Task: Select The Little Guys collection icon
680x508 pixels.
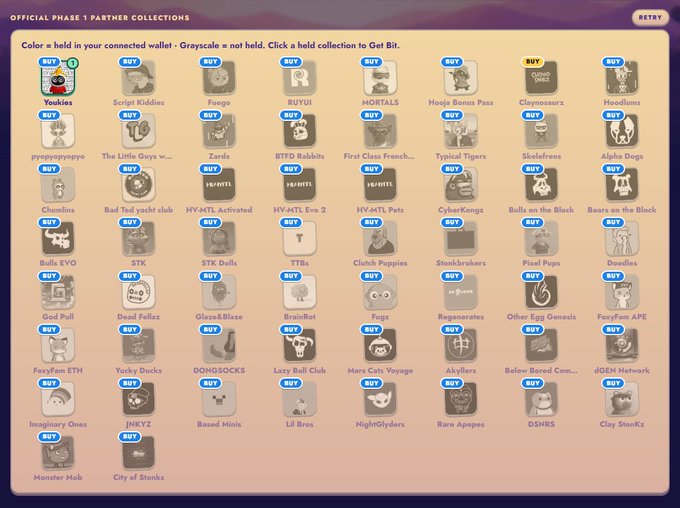Action: coord(139,132)
